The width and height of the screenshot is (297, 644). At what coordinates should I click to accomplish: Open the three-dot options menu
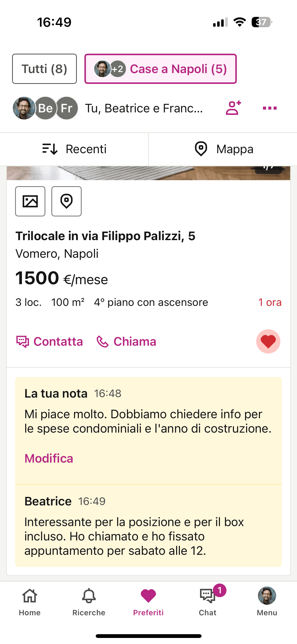[270, 108]
